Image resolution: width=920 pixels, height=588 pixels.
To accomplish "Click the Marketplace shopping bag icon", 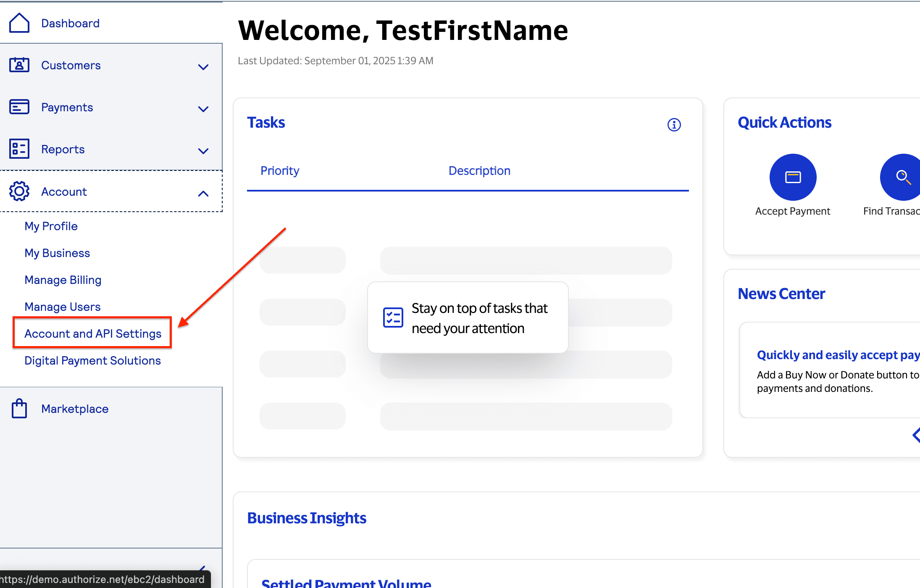I will point(19,408).
